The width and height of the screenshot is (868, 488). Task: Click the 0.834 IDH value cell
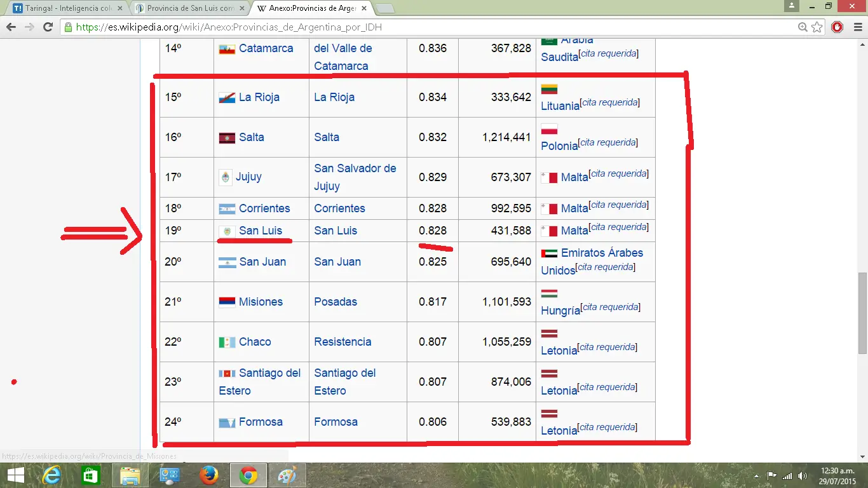coord(433,97)
